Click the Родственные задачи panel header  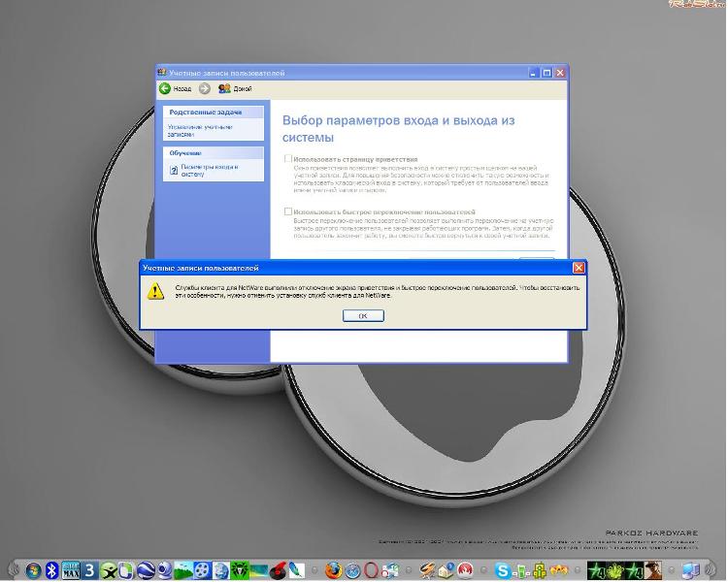[x=214, y=113]
